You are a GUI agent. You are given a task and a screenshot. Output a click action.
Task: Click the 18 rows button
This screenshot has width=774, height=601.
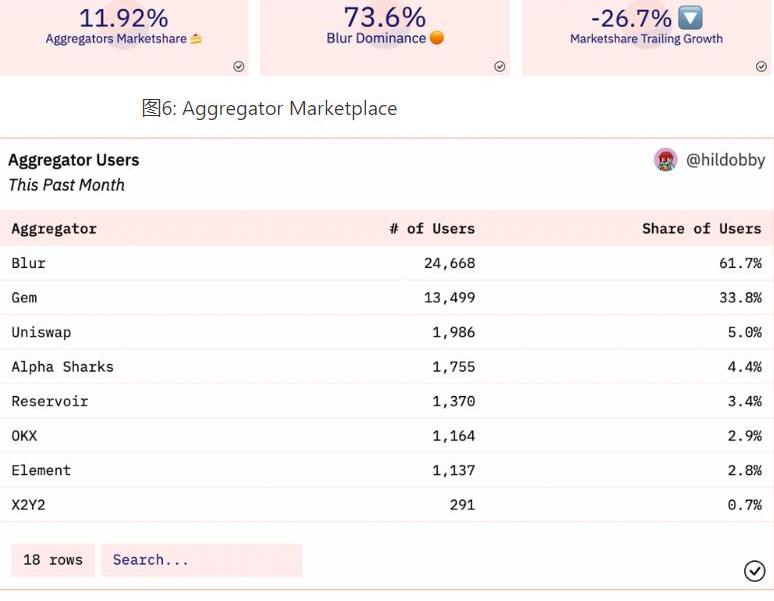pyautogui.click(x=53, y=560)
